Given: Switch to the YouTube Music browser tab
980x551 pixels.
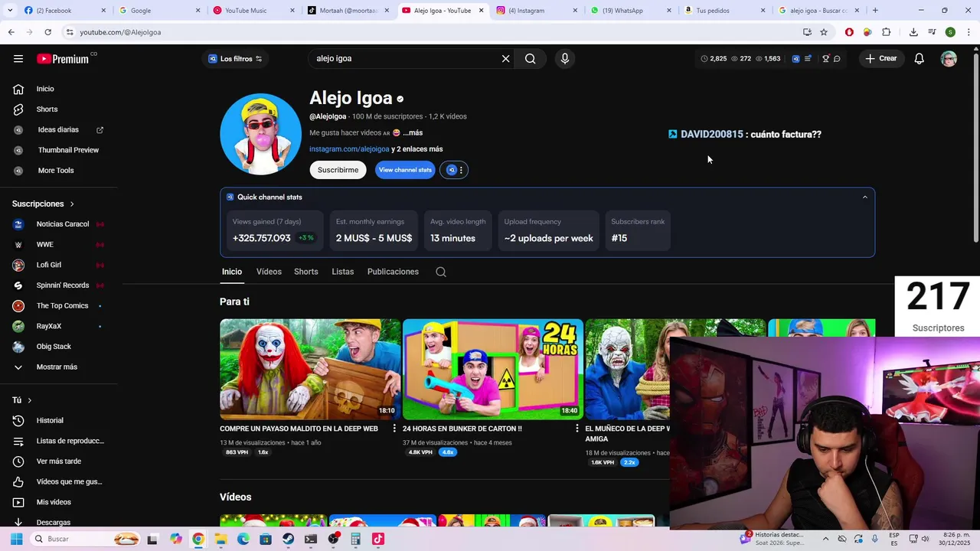Looking at the screenshot, I should pos(253,10).
